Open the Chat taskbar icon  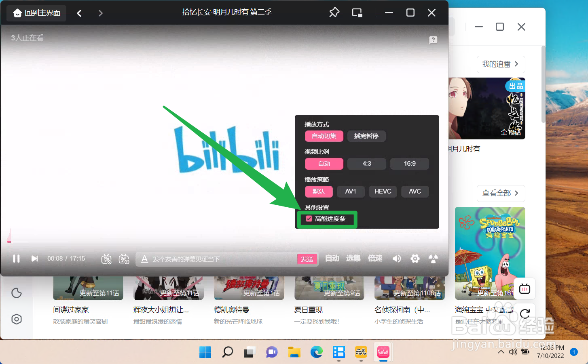point(272,352)
